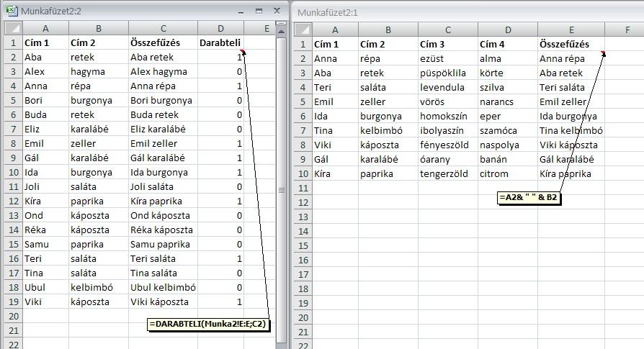
Task: Select column E header in Munkafüzet2:1 window
Action: coord(571,30)
